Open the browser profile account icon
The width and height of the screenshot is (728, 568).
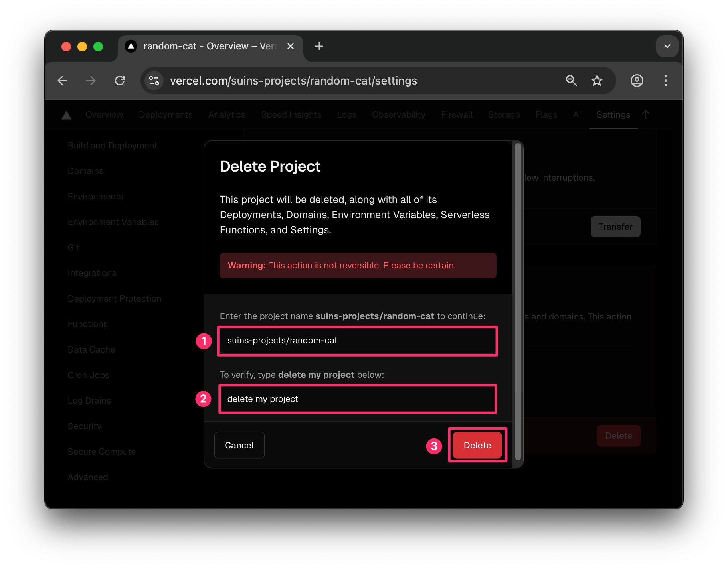click(x=637, y=81)
